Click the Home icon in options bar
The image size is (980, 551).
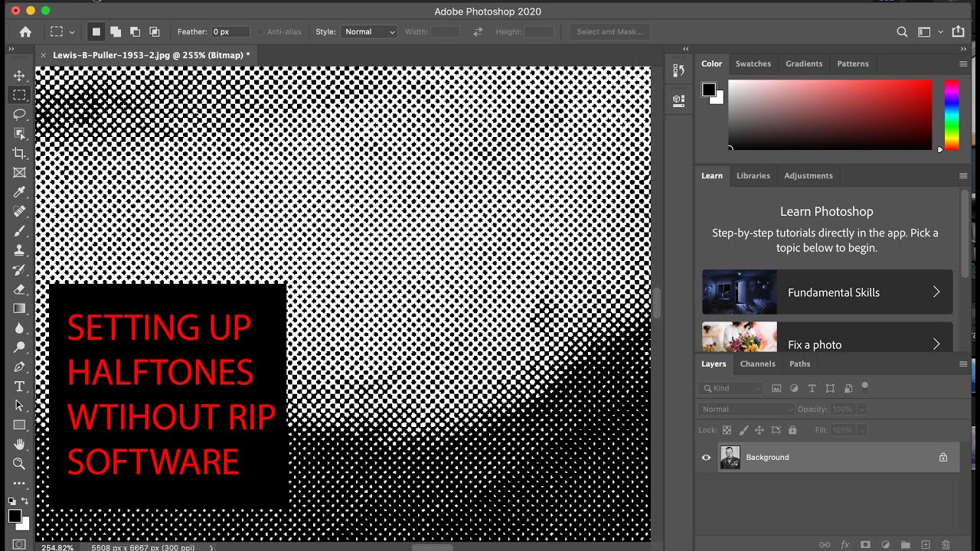click(x=25, y=31)
